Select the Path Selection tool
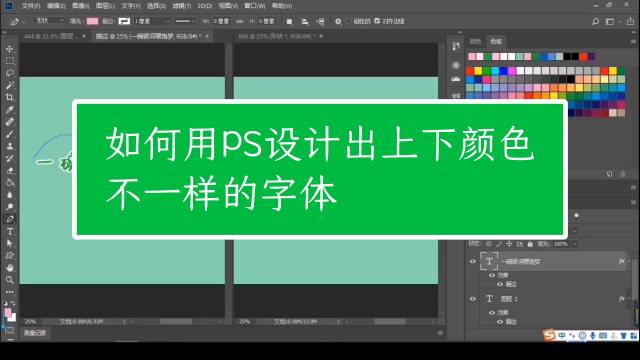Viewport: 640px width, 360px height. pyautogui.click(x=10, y=243)
